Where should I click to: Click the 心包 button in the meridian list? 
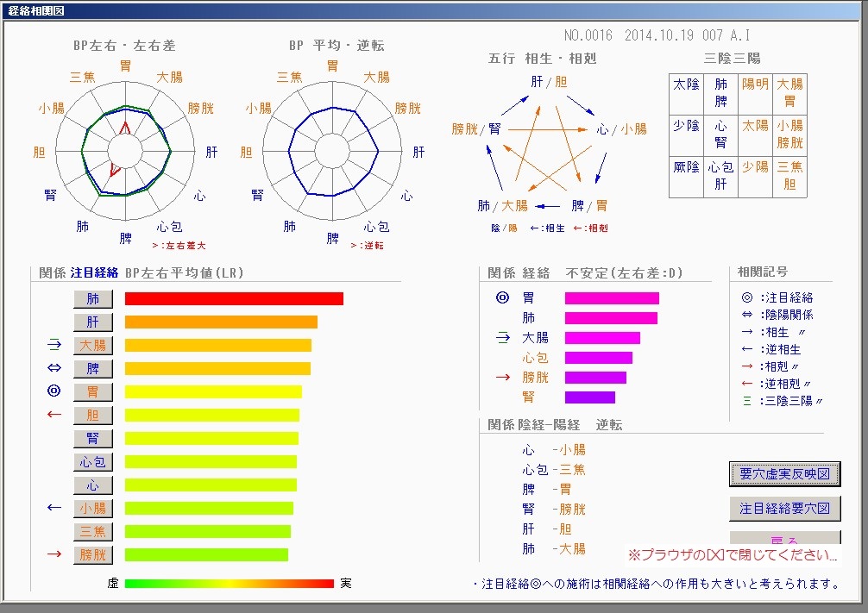coord(92,462)
